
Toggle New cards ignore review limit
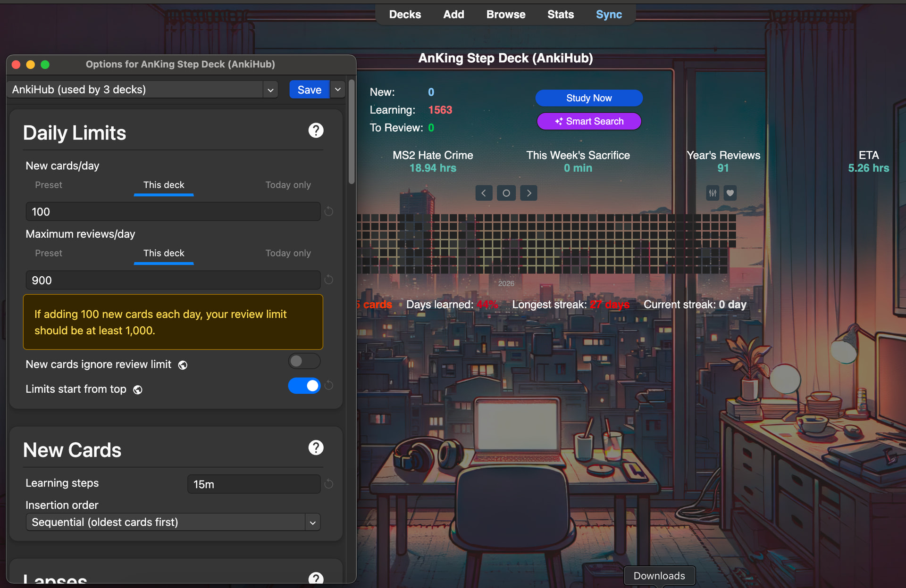[x=304, y=361]
